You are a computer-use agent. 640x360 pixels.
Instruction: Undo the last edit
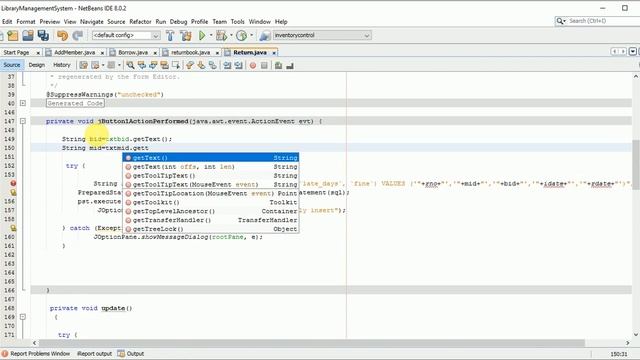click(x=62, y=36)
